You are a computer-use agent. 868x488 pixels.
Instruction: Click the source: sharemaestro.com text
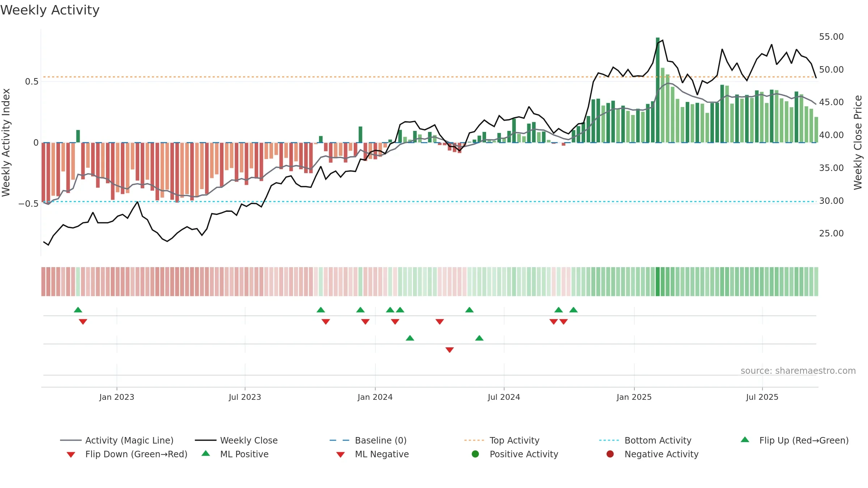pos(798,371)
